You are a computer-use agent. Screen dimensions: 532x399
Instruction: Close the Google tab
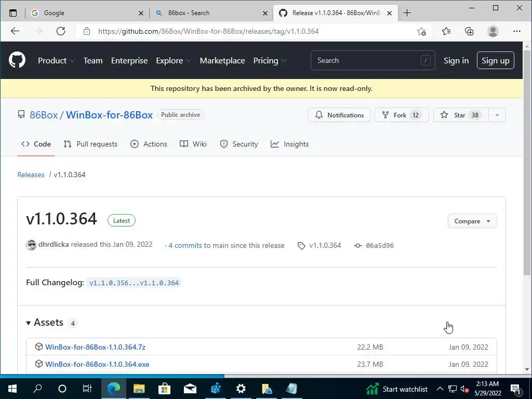[x=141, y=13]
